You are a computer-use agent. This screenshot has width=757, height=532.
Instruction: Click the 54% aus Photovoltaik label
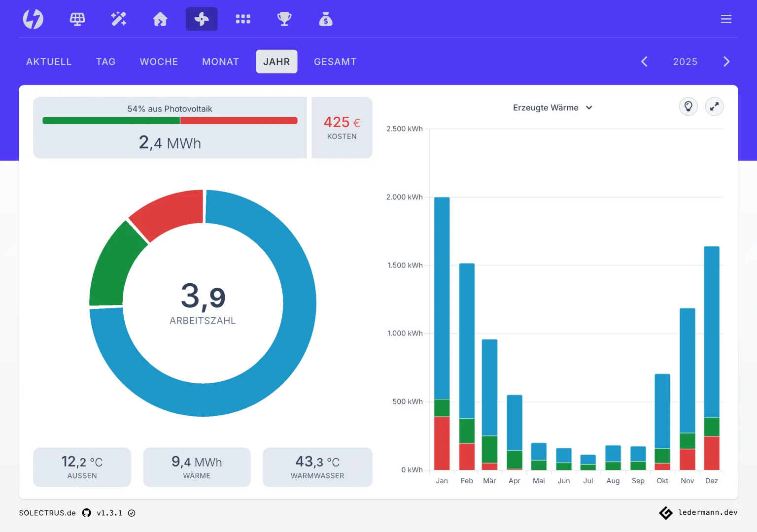[x=170, y=109]
